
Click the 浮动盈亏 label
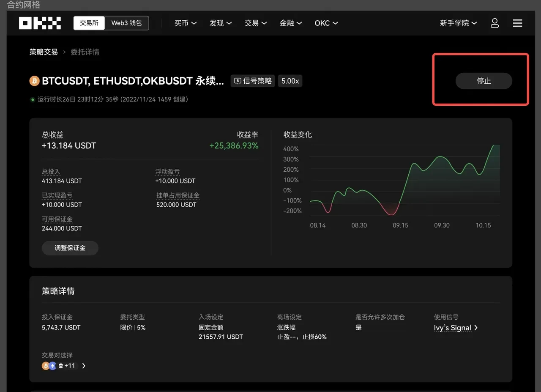coord(167,172)
